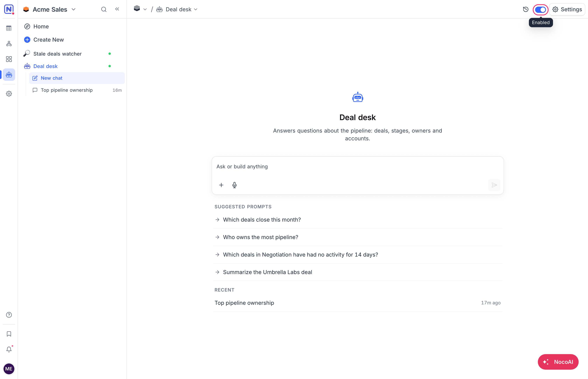Screen dimensions: 588x379
Task: Open the bookmark icon in left rail
Action: tap(9, 334)
